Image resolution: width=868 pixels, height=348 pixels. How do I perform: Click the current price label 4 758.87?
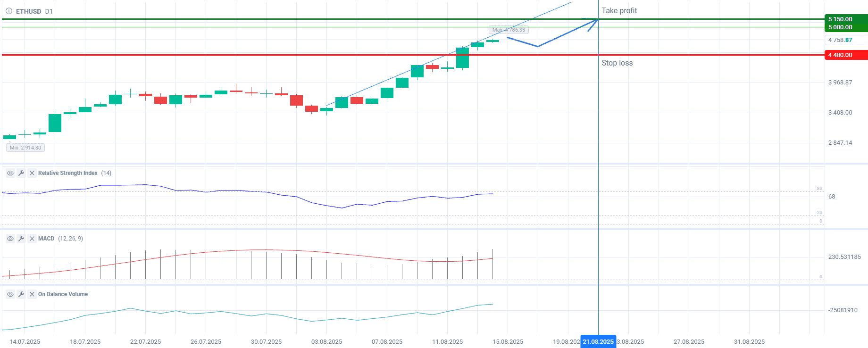pos(840,40)
